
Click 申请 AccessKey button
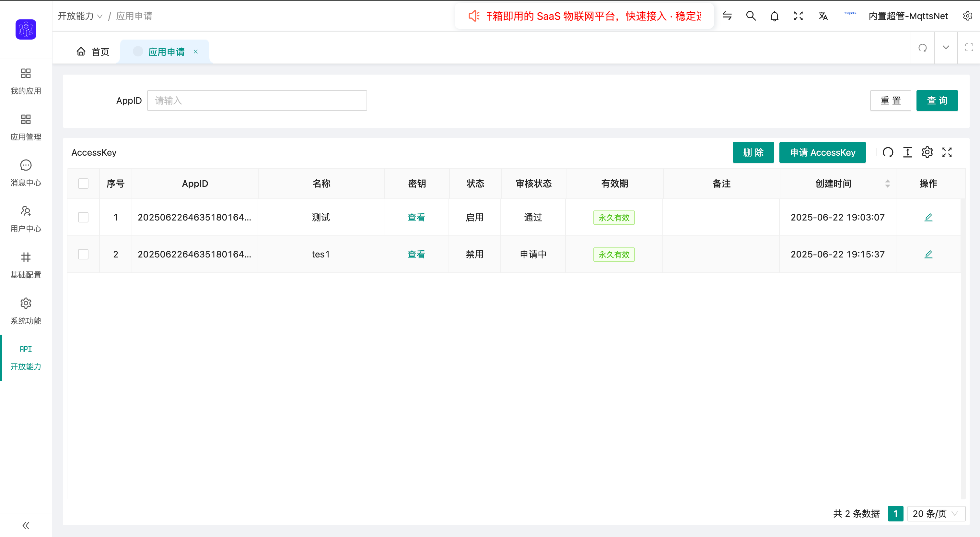(x=822, y=152)
